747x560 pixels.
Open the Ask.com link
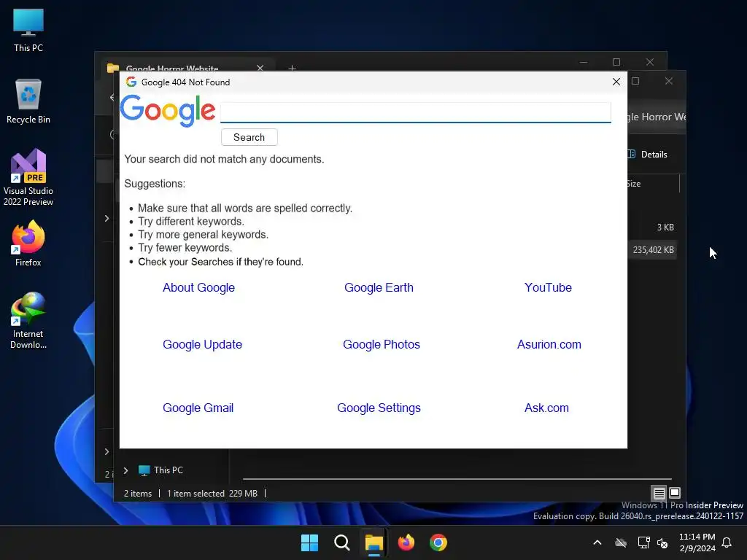click(546, 408)
